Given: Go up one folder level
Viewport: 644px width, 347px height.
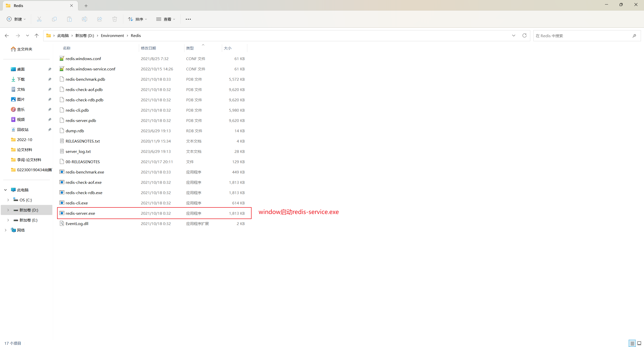Looking at the screenshot, I should pos(37,36).
